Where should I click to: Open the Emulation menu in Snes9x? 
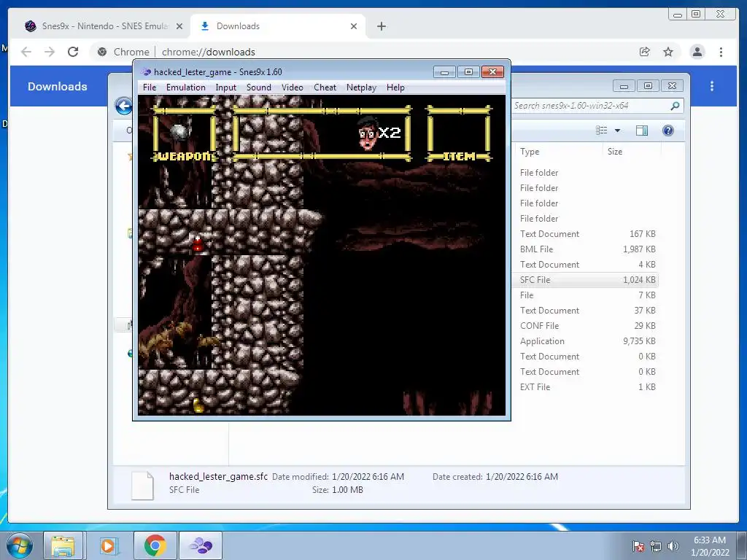[x=186, y=87]
